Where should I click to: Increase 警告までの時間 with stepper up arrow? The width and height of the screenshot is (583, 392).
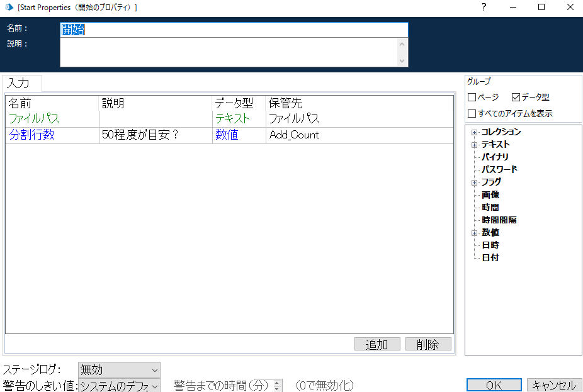pyautogui.click(x=276, y=383)
